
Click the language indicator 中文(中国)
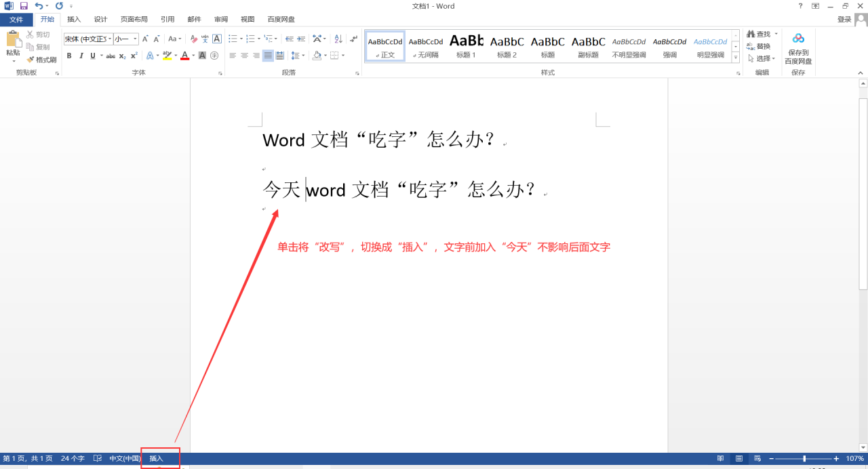[125, 459]
